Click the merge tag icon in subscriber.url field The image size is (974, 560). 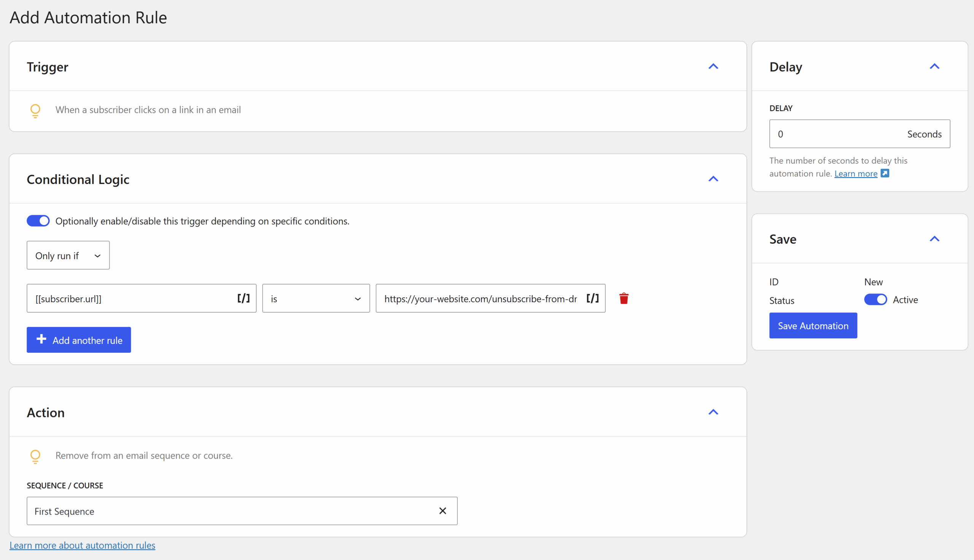(x=243, y=298)
